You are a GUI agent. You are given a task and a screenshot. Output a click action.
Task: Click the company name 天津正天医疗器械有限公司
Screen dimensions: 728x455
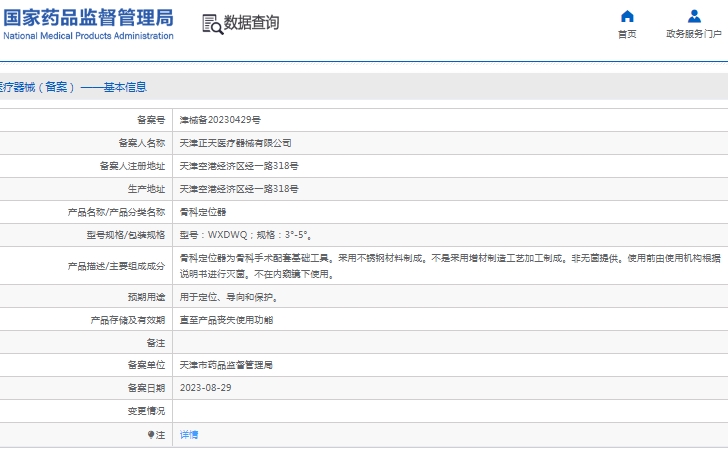[235, 143]
